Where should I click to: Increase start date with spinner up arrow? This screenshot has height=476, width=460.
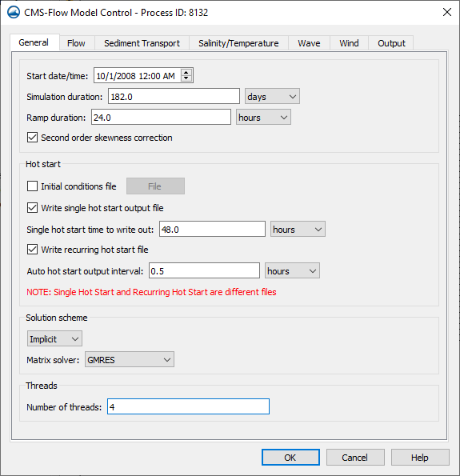186,73
